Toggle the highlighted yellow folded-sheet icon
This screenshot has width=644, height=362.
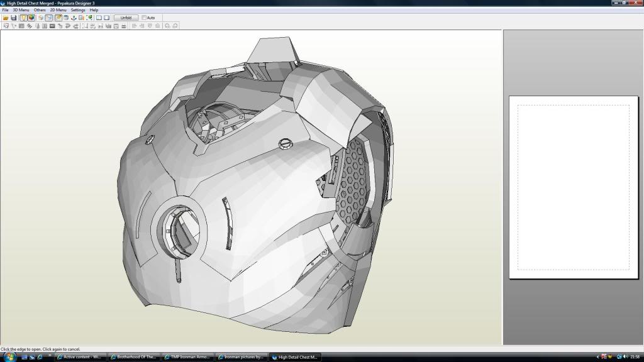pos(58,18)
